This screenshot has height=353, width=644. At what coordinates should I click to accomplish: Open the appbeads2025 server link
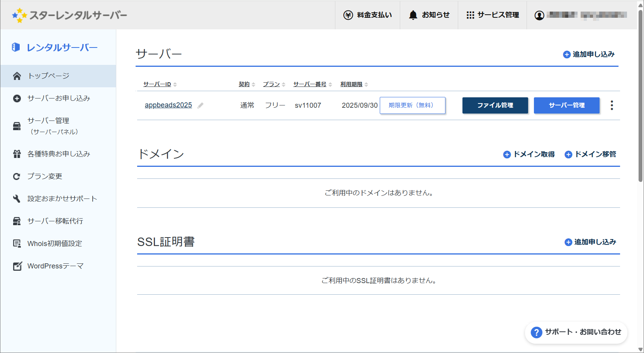tap(168, 105)
